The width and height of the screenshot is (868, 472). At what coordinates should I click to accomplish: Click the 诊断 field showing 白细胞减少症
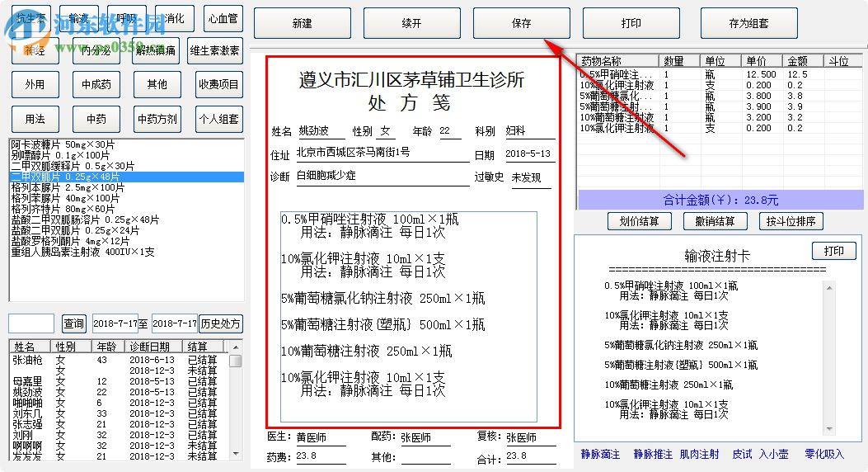coord(382,177)
